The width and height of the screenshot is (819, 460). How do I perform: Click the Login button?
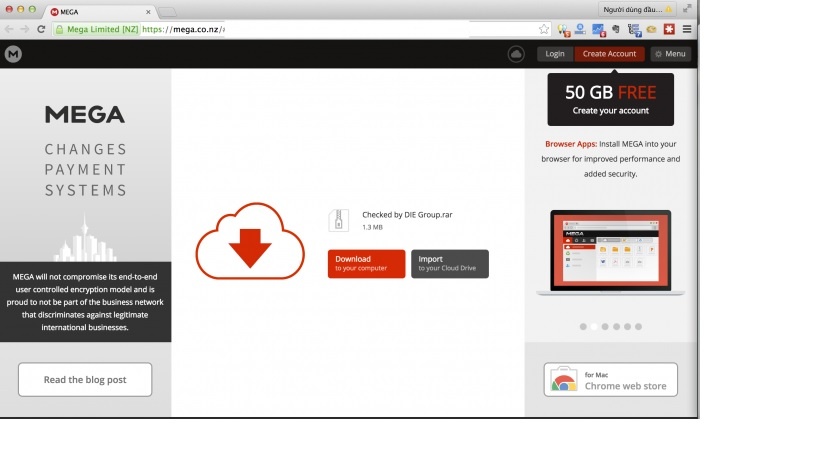click(x=555, y=54)
